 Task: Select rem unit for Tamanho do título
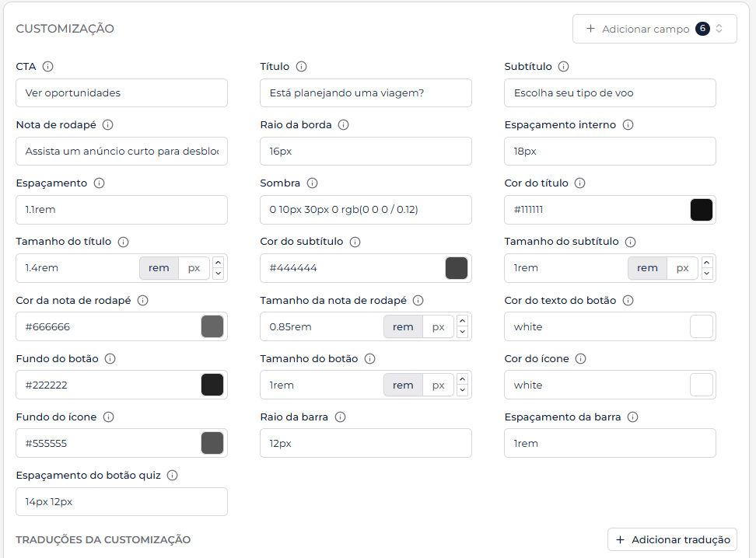coord(159,268)
